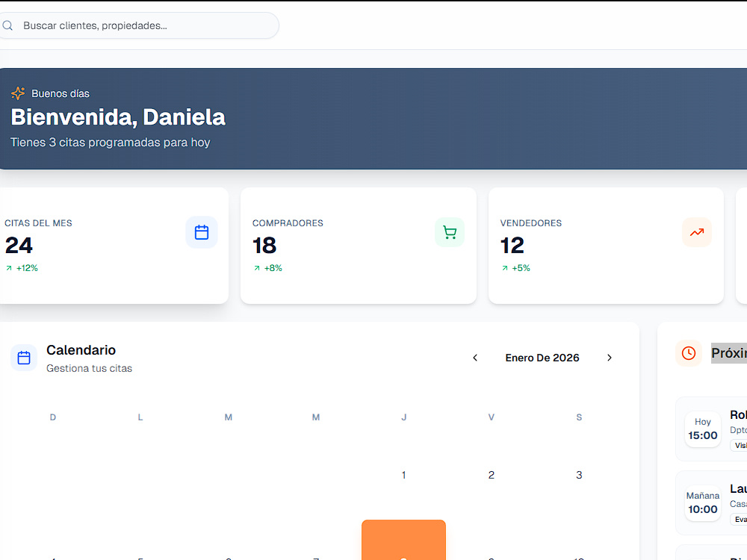747x560 pixels.
Task: Click the Vendedores value 12
Action: pyautogui.click(x=512, y=246)
